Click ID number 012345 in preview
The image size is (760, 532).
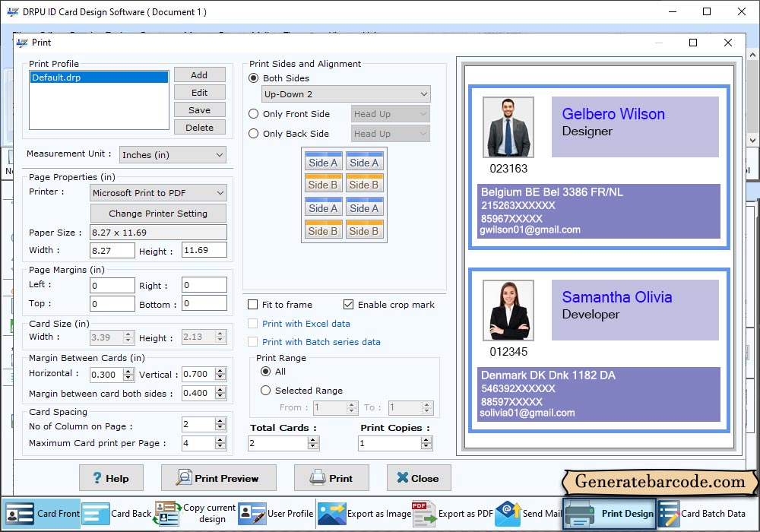[508, 352]
